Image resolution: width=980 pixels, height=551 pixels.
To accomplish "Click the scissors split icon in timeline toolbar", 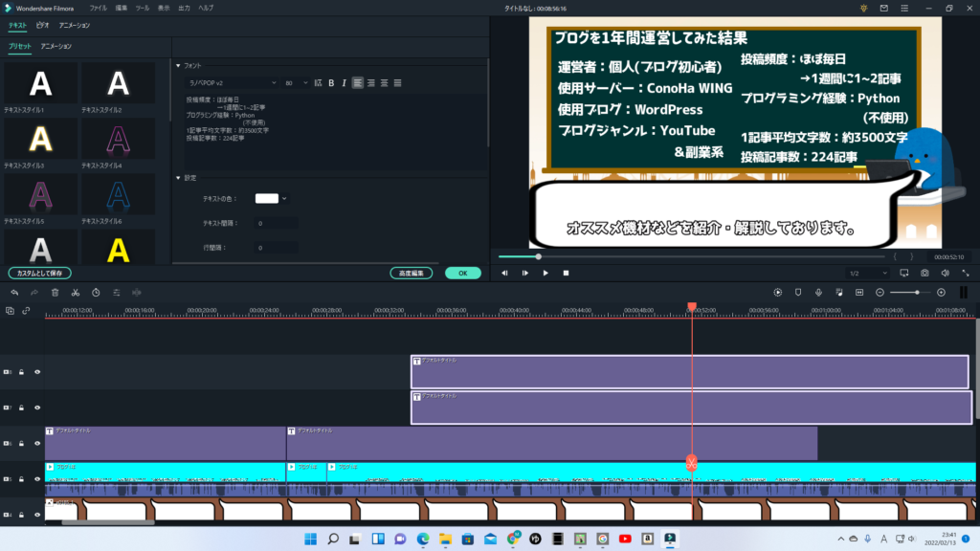I will [x=75, y=293].
